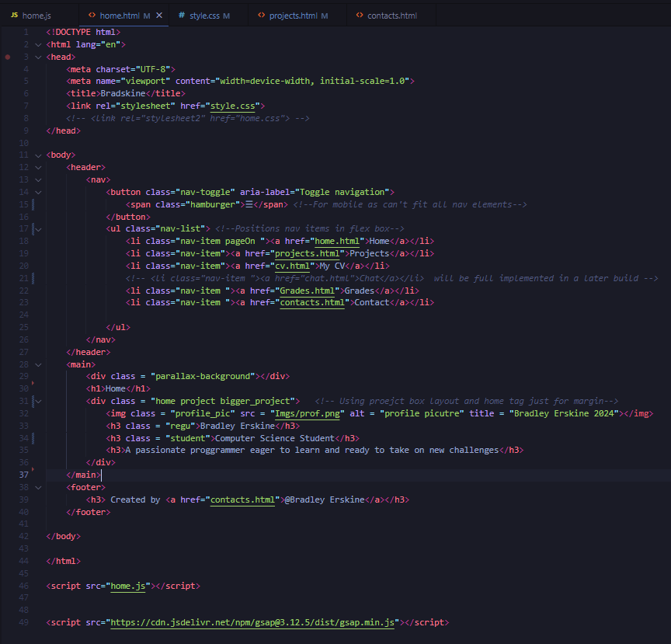This screenshot has height=644, width=671.
Task: Toggle the breakpoint dot on line 3
Action: (8, 57)
